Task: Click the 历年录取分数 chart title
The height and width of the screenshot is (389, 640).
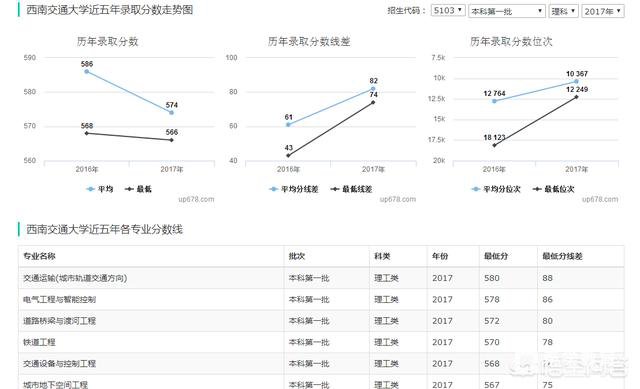Action: click(x=108, y=41)
